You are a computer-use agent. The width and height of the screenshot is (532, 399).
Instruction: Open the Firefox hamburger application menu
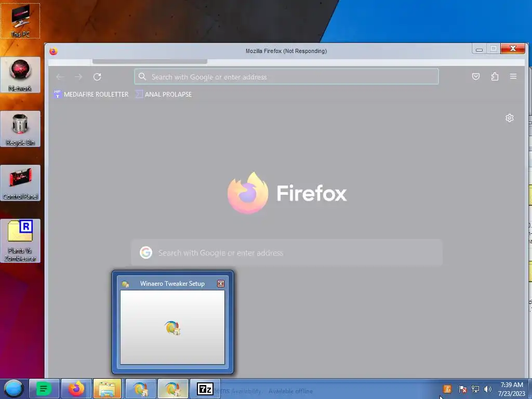coord(513,77)
